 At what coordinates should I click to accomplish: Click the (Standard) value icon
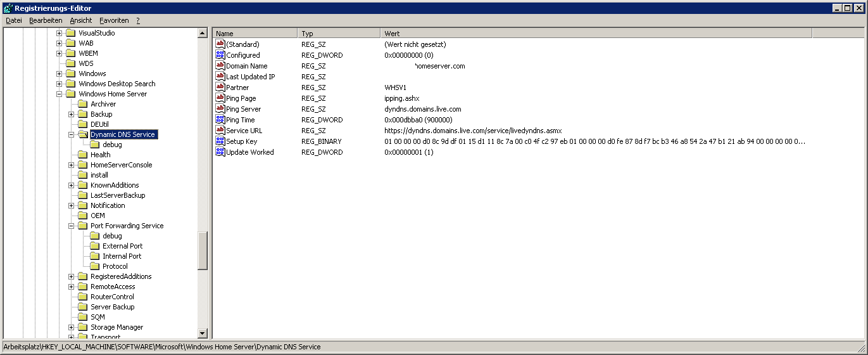click(x=220, y=44)
